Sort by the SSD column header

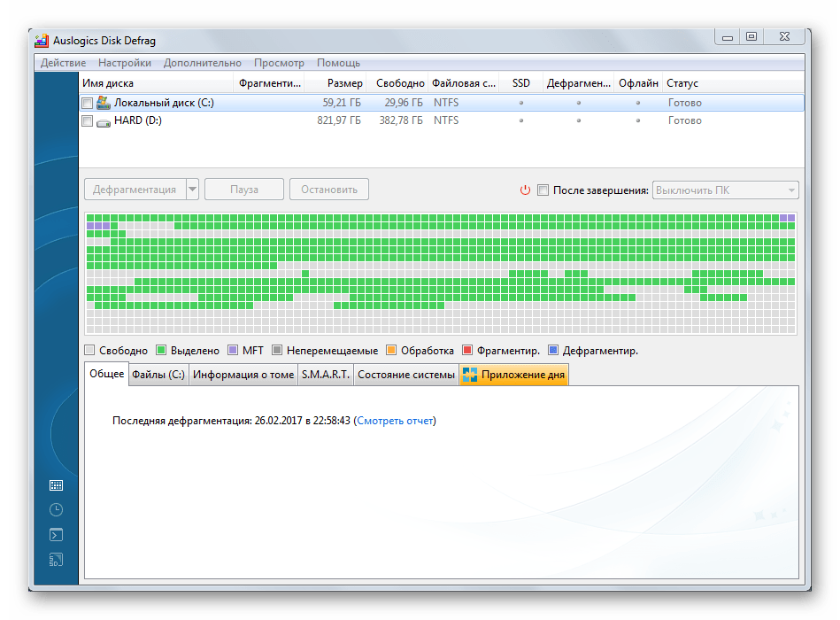[x=520, y=83]
